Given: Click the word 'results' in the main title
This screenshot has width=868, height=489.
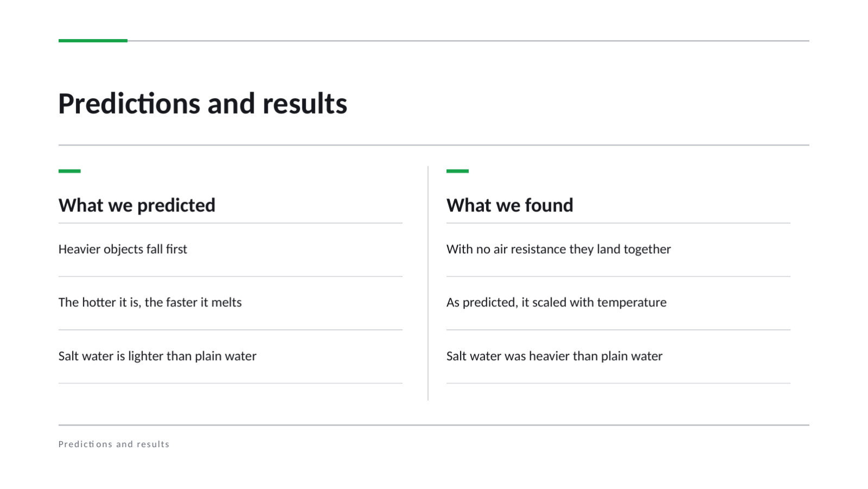Looking at the screenshot, I should click(305, 104).
